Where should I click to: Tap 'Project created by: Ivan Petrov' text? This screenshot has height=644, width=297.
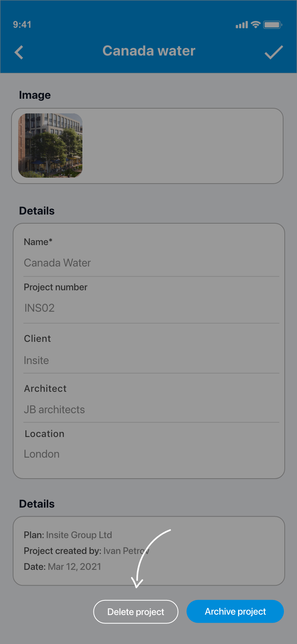click(86, 551)
